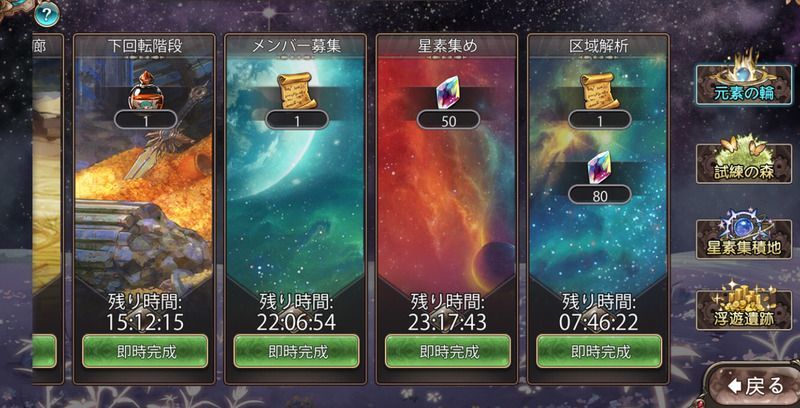
Task: Tap the crystal icon above 80 in 区域解析
Action: tap(599, 168)
